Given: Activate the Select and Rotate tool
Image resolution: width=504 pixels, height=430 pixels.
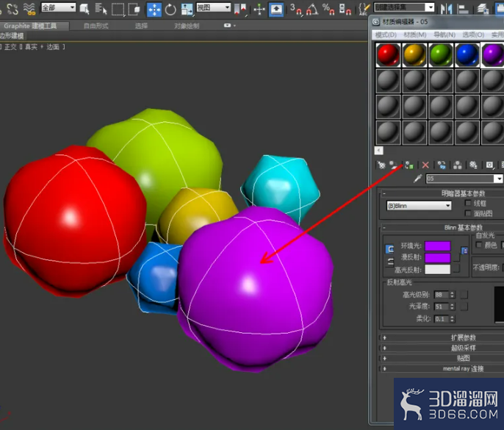Looking at the screenshot, I should [x=170, y=10].
